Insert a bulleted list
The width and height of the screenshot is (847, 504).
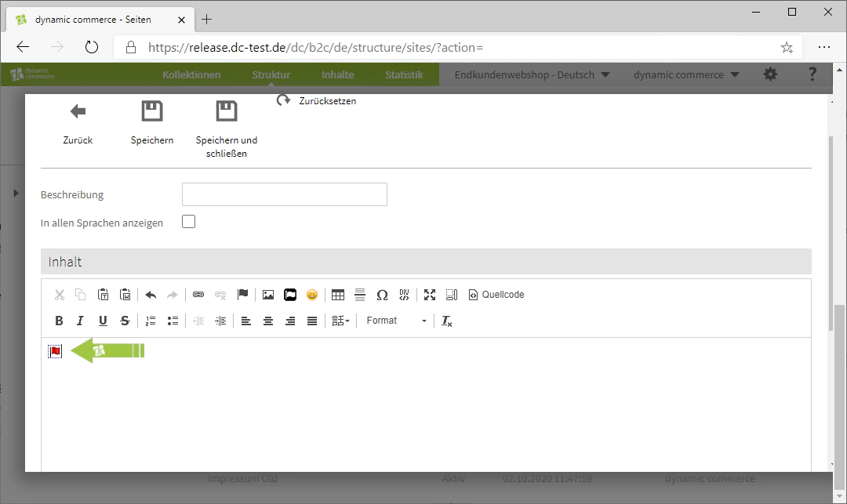[173, 321]
